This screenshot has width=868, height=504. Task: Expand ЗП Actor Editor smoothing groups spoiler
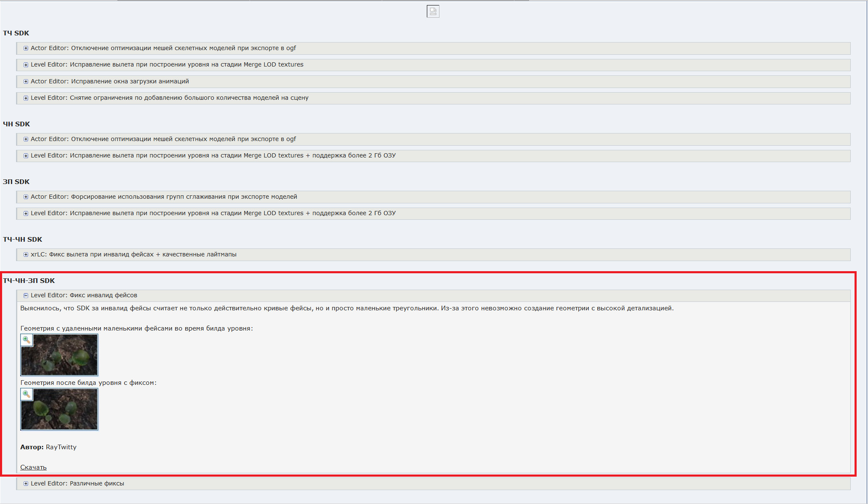point(433,197)
